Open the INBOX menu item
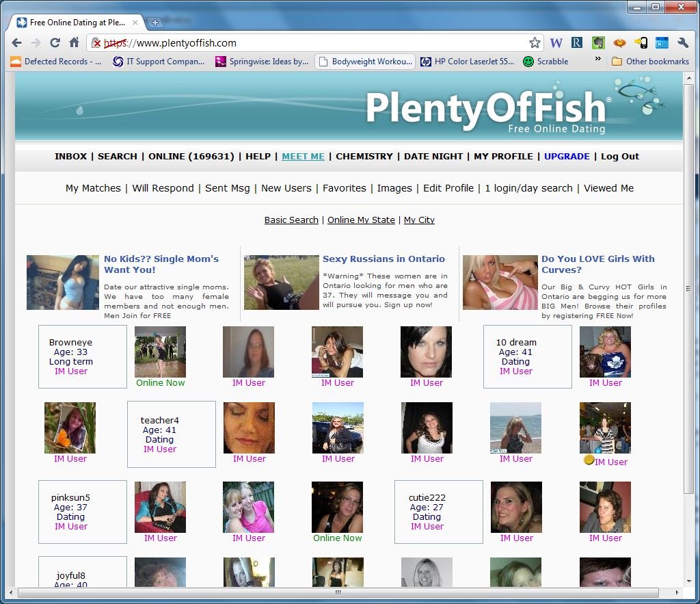Viewport: 700px width, 604px height. 70,157
